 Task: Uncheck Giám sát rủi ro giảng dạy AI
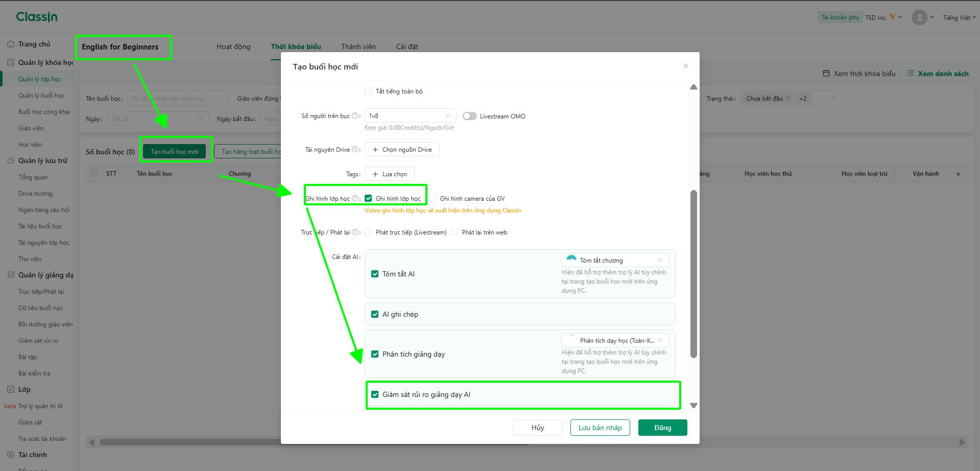(375, 395)
